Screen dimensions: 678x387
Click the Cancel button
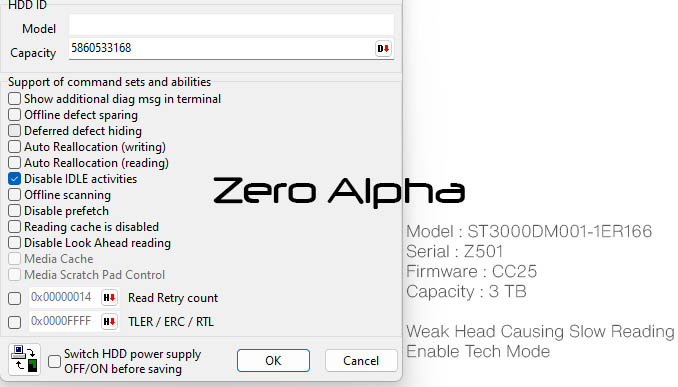pos(361,361)
